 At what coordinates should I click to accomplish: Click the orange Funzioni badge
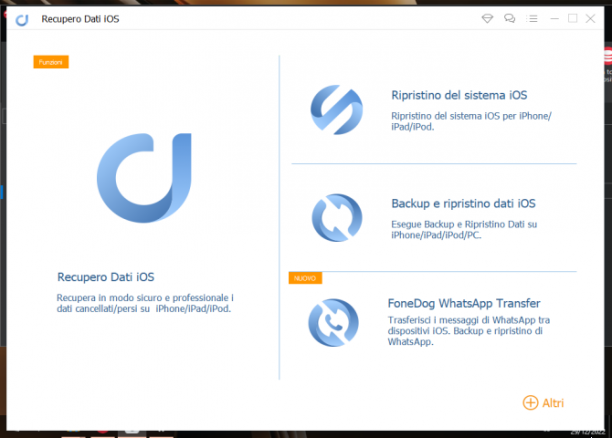pos(51,62)
